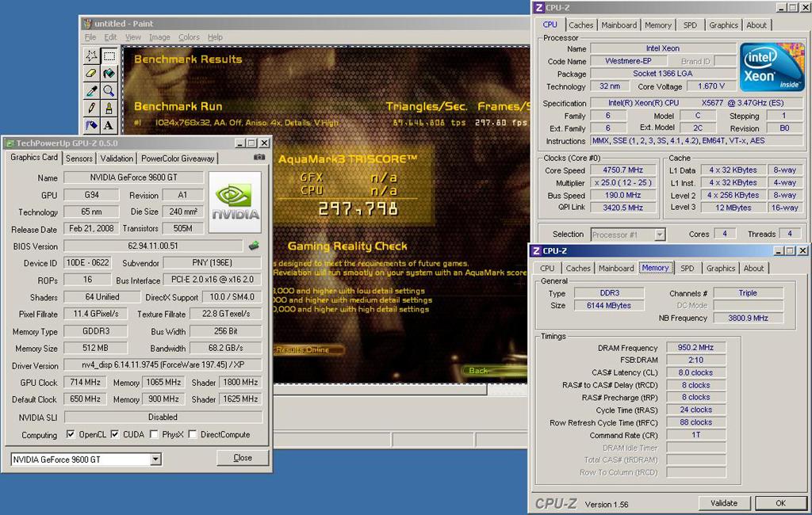812x515 pixels.
Task: Open the Edit menu in Paint
Action: (110, 37)
